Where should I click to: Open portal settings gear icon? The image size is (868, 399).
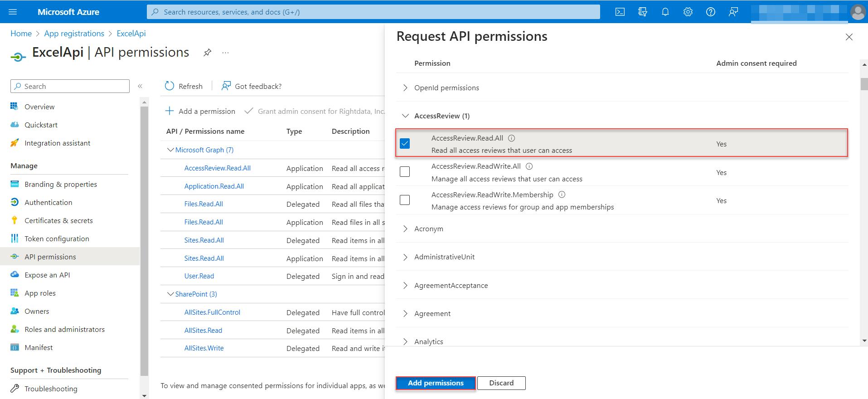click(x=688, y=12)
